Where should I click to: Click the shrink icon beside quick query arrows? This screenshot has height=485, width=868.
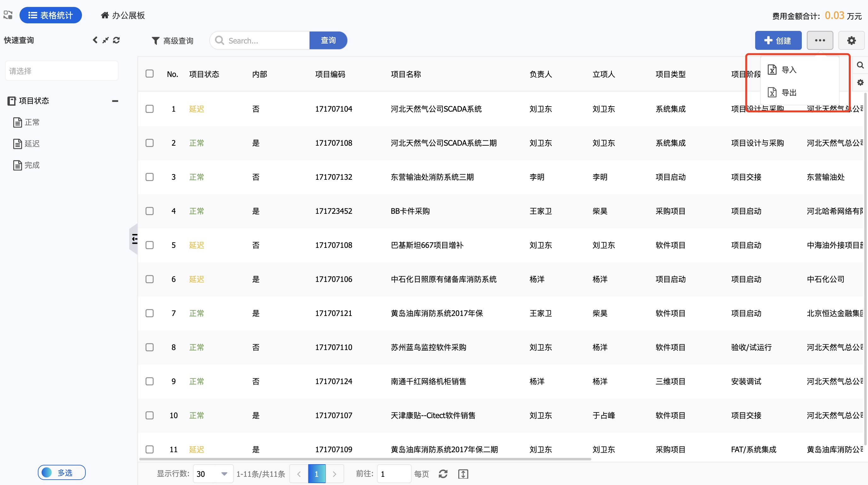tap(106, 40)
